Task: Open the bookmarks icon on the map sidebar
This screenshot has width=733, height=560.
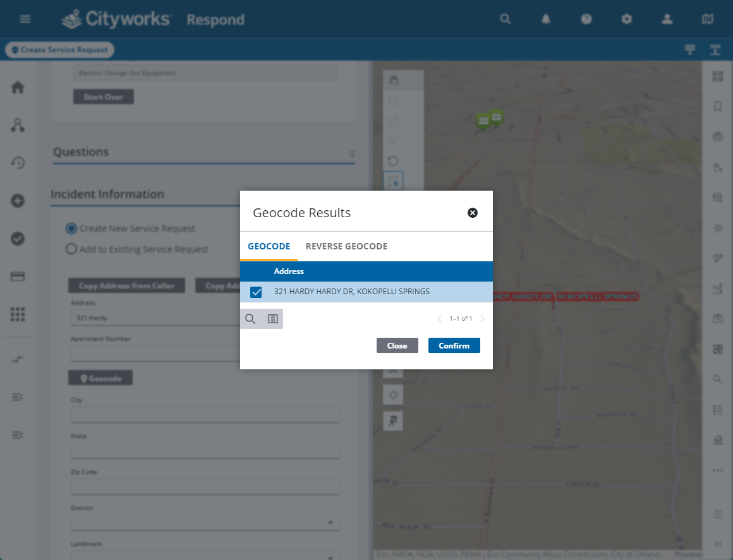Action: [x=717, y=107]
